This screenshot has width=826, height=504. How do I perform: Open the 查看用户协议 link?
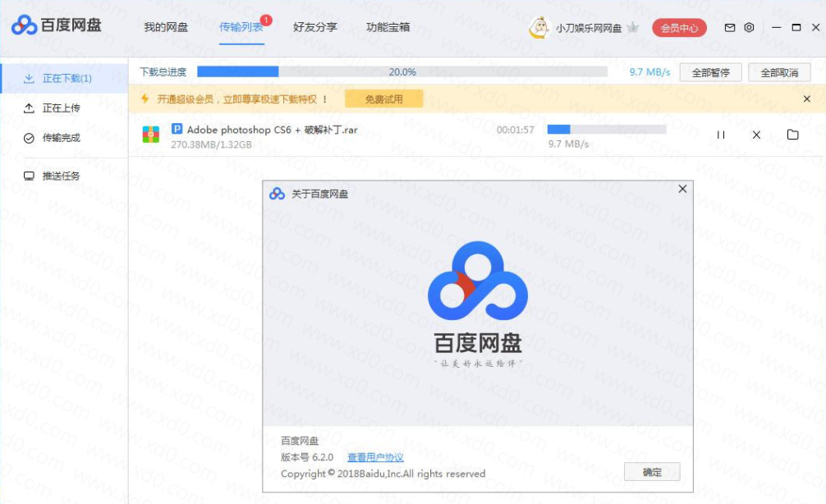click(x=375, y=458)
